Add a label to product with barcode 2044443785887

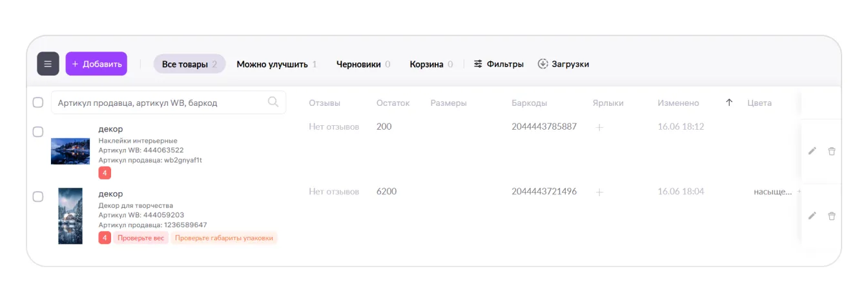(599, 128)
